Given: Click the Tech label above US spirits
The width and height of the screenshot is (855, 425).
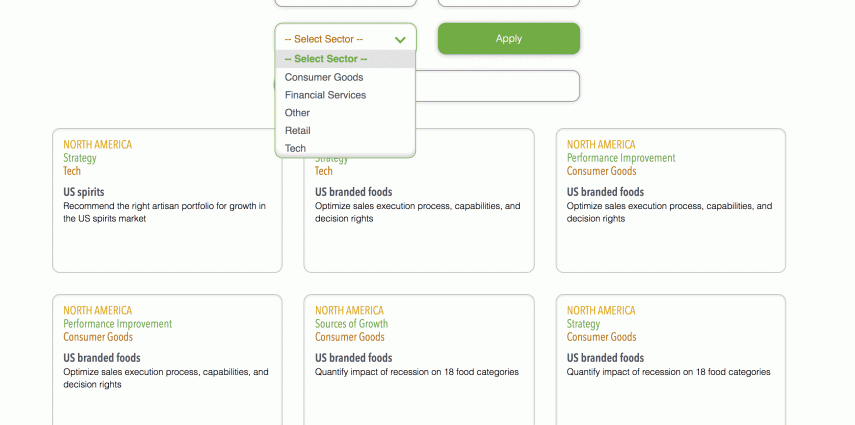Looking at the screenshot, I should click(x=72, y=171).
